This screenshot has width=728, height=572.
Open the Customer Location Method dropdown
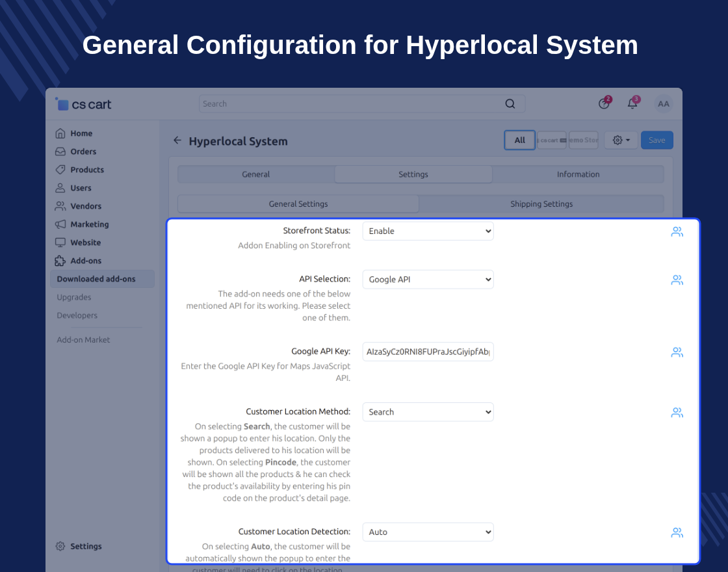[428, 412]
